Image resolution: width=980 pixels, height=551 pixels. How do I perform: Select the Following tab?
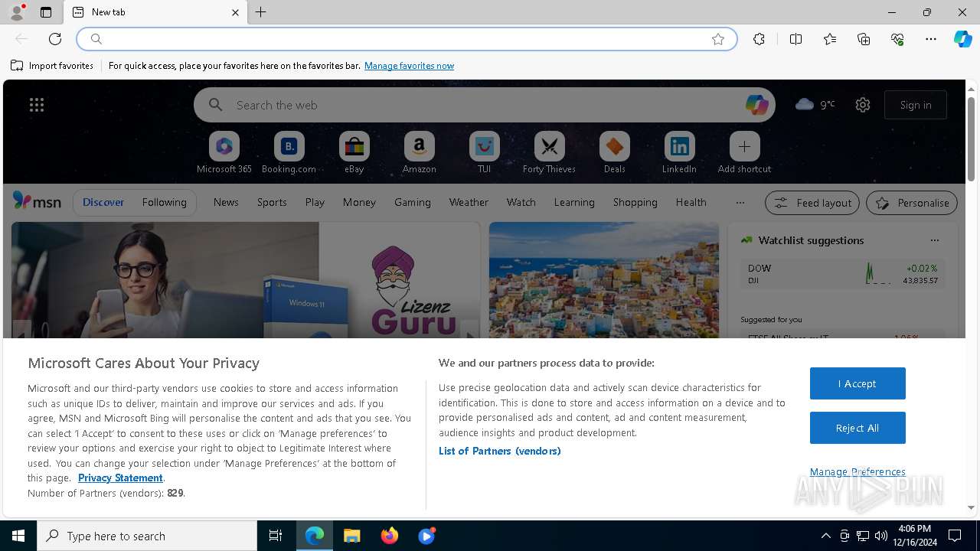(164, 202)
